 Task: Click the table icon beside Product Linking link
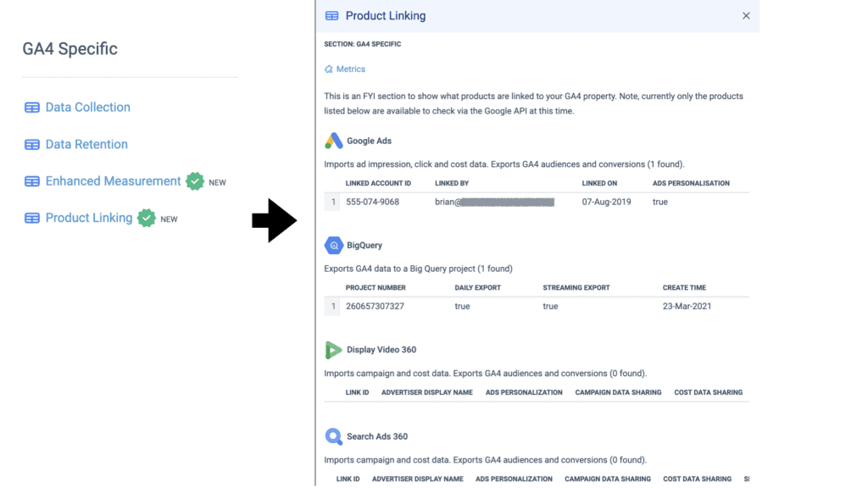(32, 218)
